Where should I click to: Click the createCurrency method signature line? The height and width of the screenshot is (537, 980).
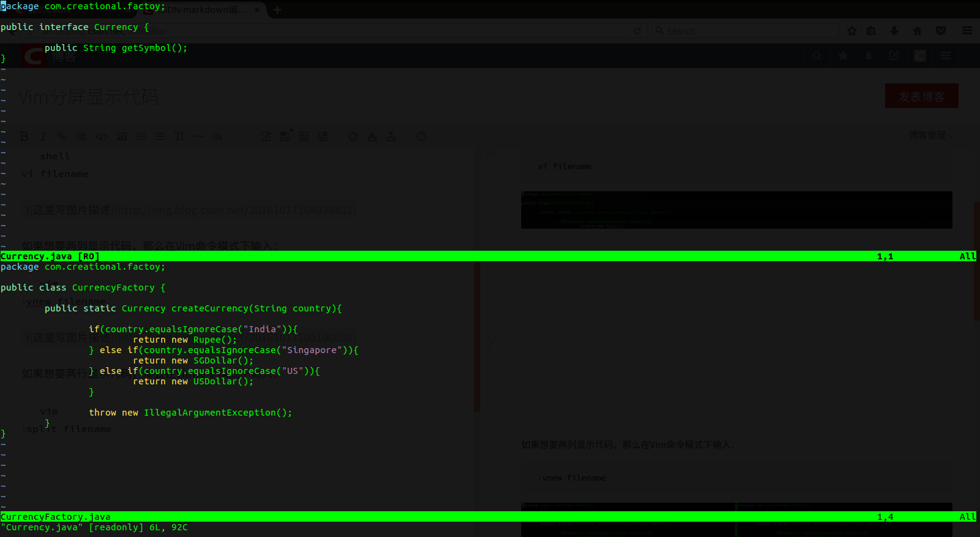193,308
